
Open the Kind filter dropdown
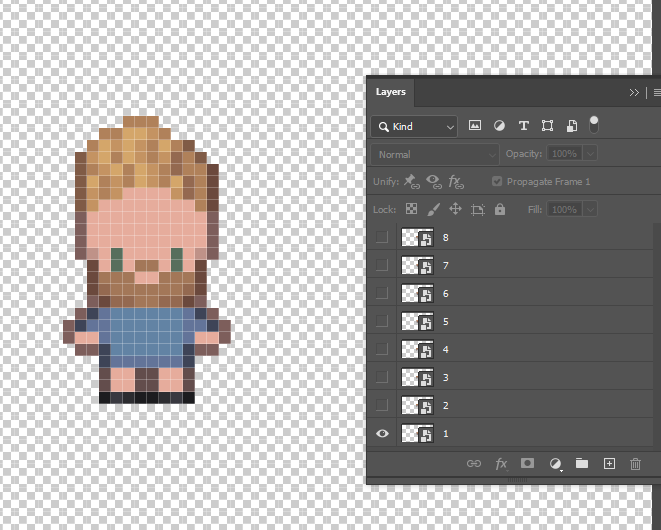tap(414, 127)
